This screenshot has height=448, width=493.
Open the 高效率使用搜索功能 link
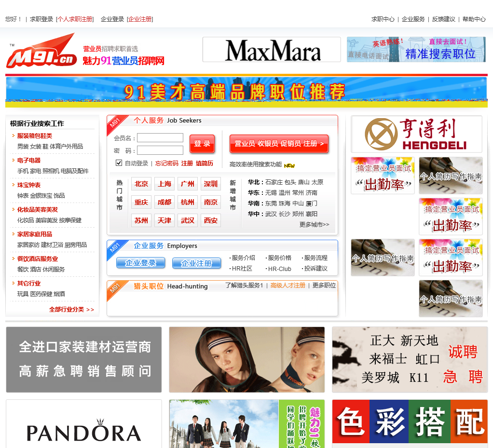click(x=256, y=164)
